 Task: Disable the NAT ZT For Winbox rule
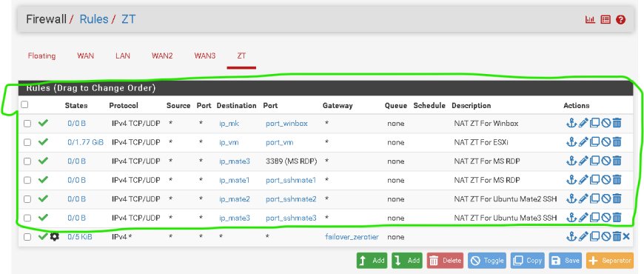606,123
